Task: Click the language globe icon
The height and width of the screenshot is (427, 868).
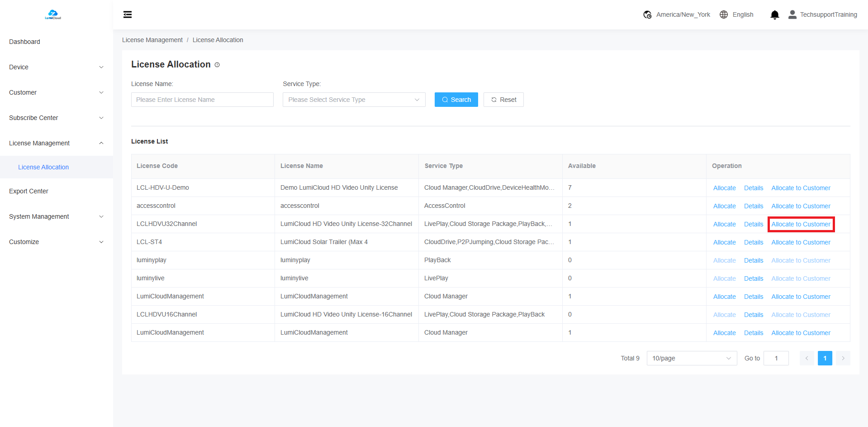Action: click(x=724, y=14)
